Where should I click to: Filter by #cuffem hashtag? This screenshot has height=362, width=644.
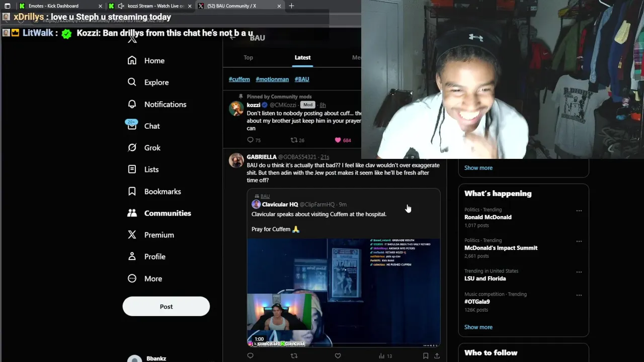pyautogui.click(x=239, y=79)
